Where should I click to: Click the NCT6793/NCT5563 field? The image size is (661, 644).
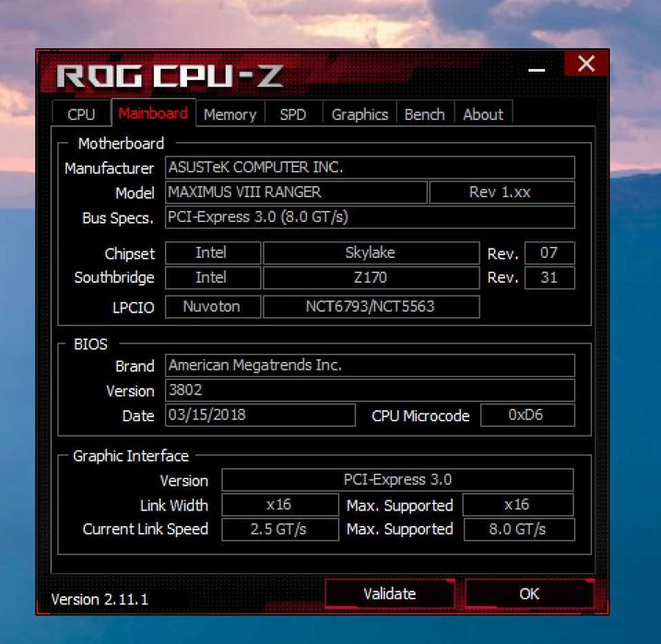click(372, 307)
